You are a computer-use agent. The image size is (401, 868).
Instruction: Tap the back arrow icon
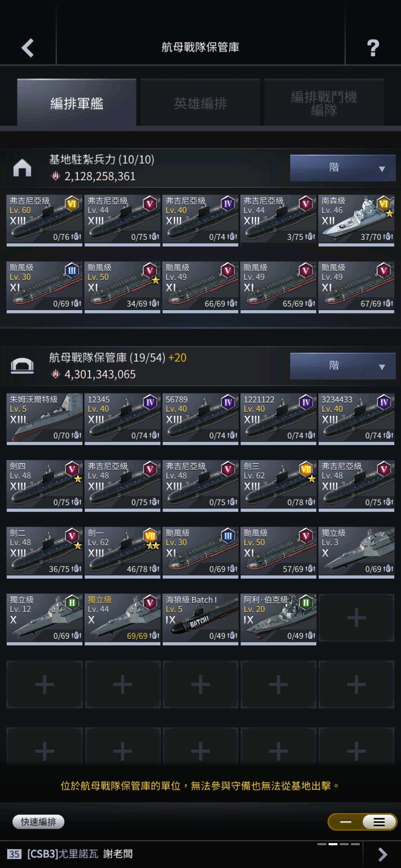[x=28, y=48]
